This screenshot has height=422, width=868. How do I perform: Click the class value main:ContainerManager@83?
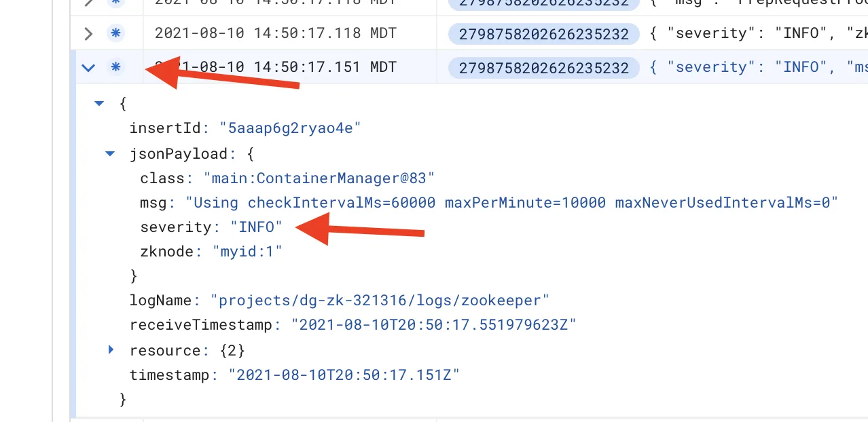tap(319, 178)
